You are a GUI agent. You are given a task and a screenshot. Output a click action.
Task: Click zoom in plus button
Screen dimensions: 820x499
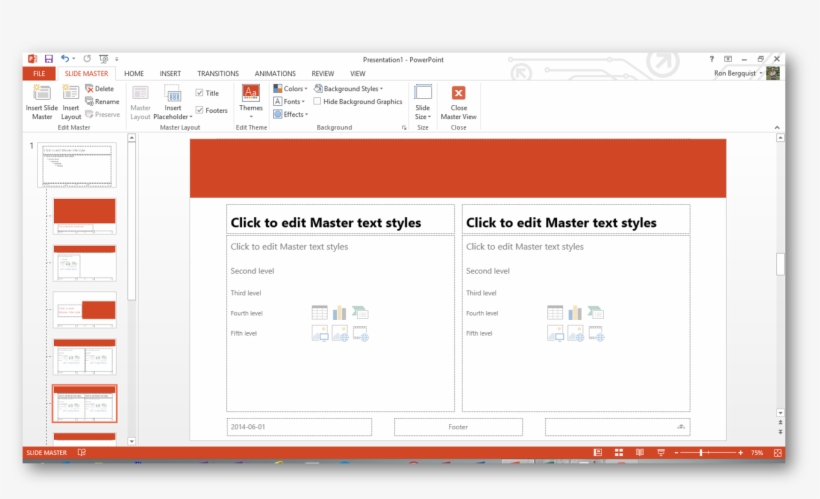click(x=741, y=453)
